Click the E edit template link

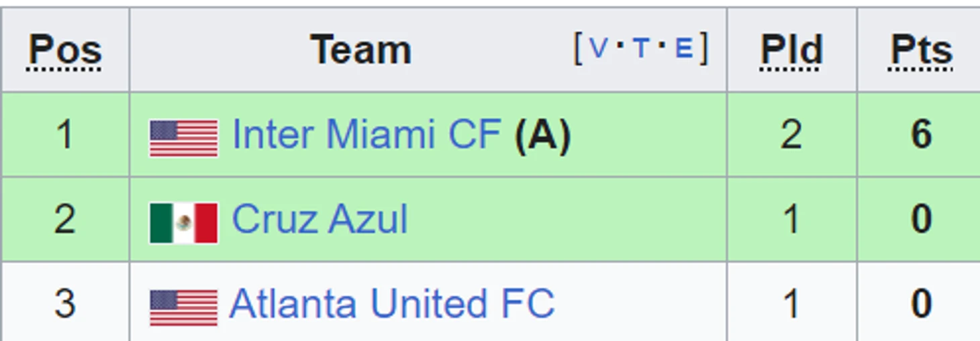point(683,48)
